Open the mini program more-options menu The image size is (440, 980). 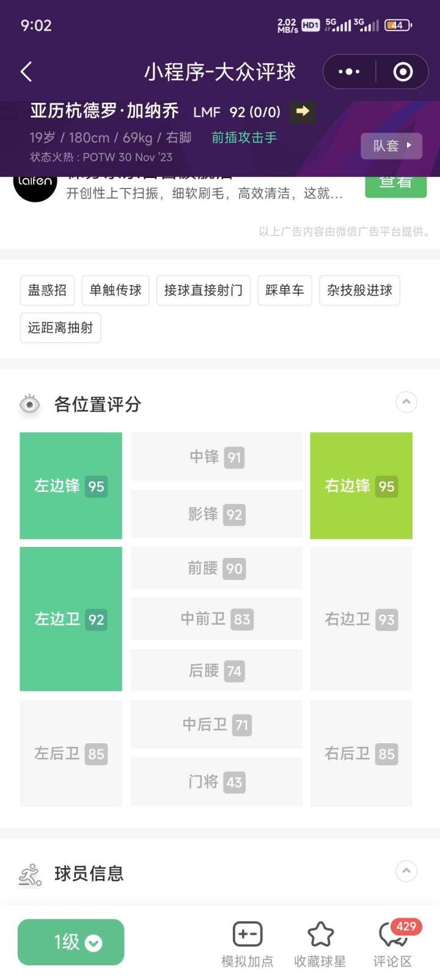pyautogui.click(x=349, y=72)
